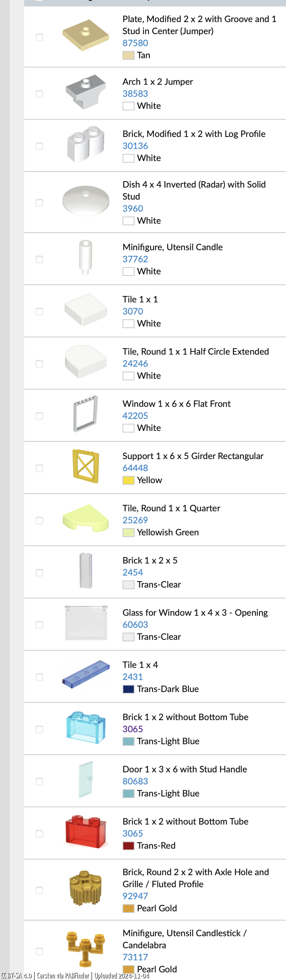
Task: Click the Trans-Dark Blue color swatch
Action: click(129, 689)
